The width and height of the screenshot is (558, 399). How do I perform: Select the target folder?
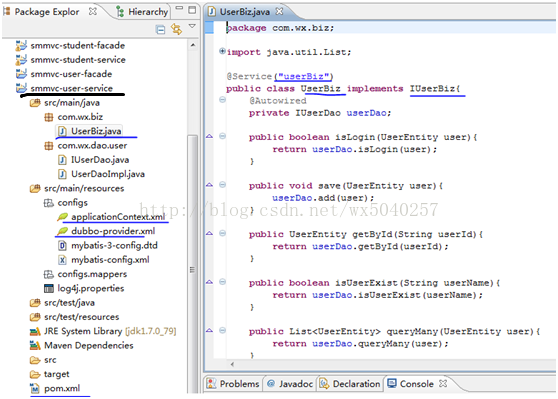tap(57, 374)
